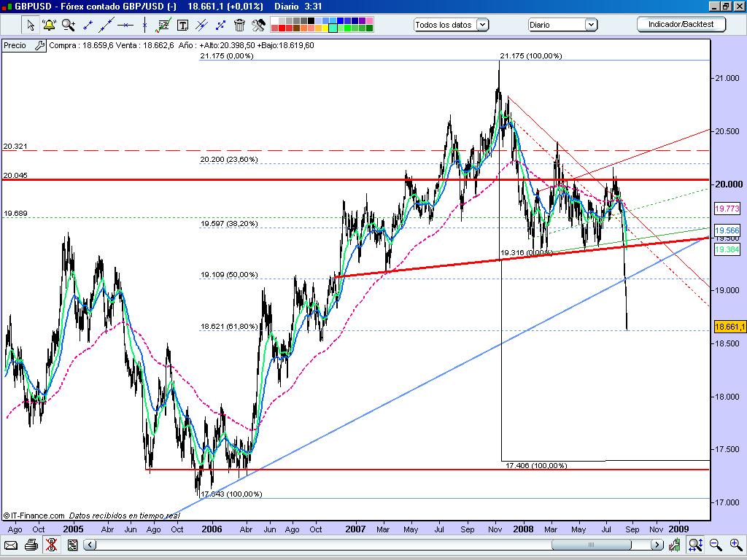Select the trend line drawing tool

click(x=105, y=26)
